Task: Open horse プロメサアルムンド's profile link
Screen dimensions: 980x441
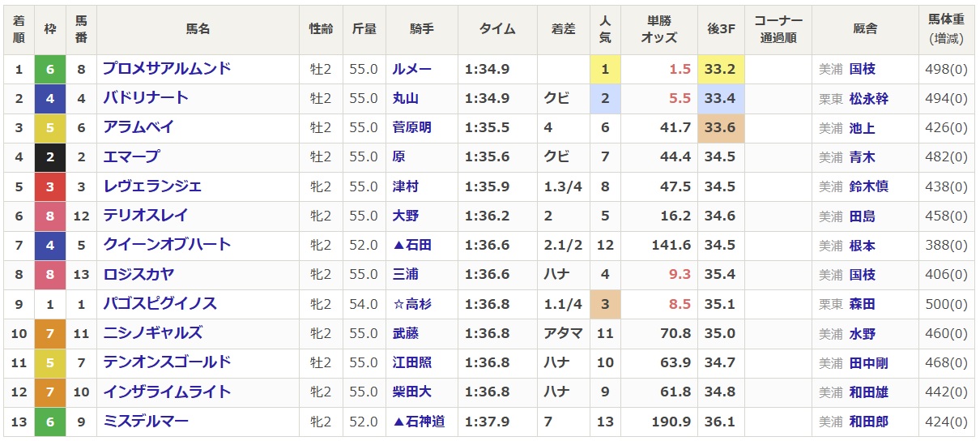Action: [166, 69]
